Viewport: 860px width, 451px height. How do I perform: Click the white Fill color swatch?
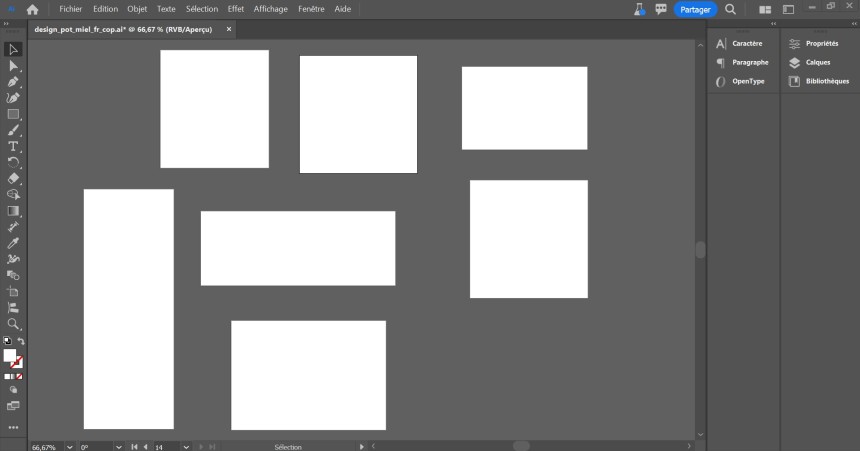(9, 356)
